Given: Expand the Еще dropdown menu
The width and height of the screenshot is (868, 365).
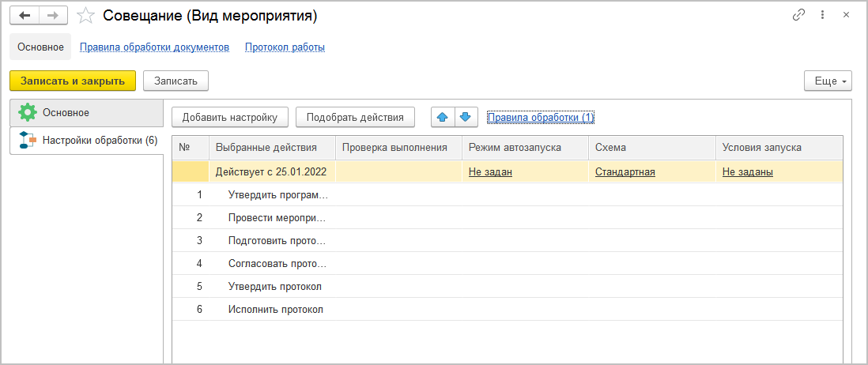Looking at the screenshot, I should pyautogui.click(x=828, y=81).
